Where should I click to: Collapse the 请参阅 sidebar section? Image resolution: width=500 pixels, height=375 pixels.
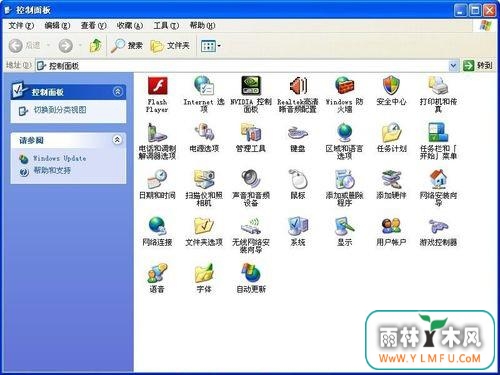117,140
